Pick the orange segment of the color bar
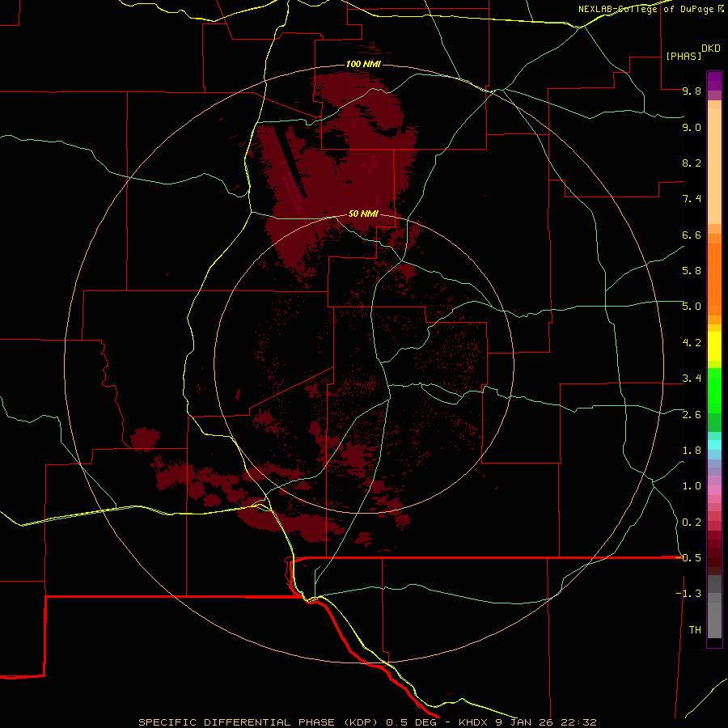 [x=714, y=280]
